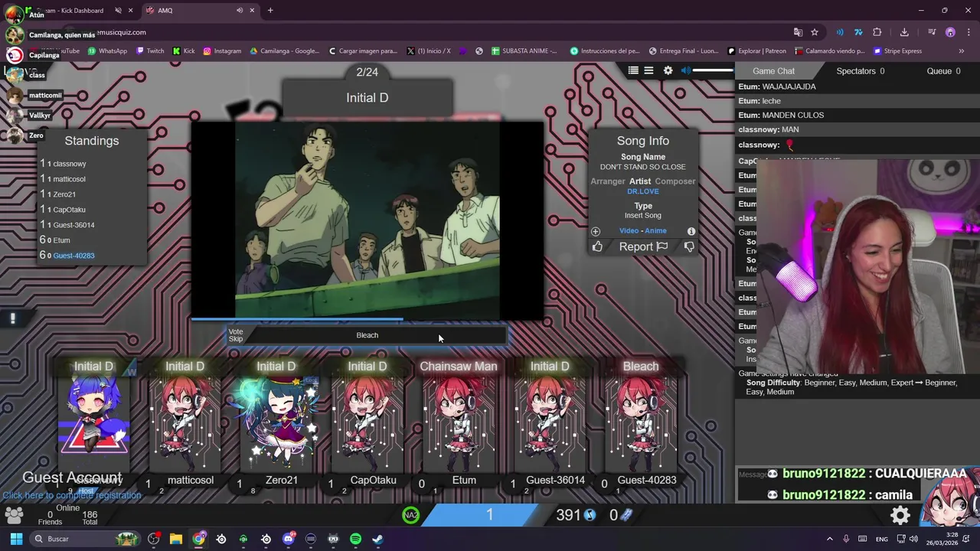The height and width of the screenshot is (551, 980).
Task: Open Steam from taskbar
Action: (377, 539)
